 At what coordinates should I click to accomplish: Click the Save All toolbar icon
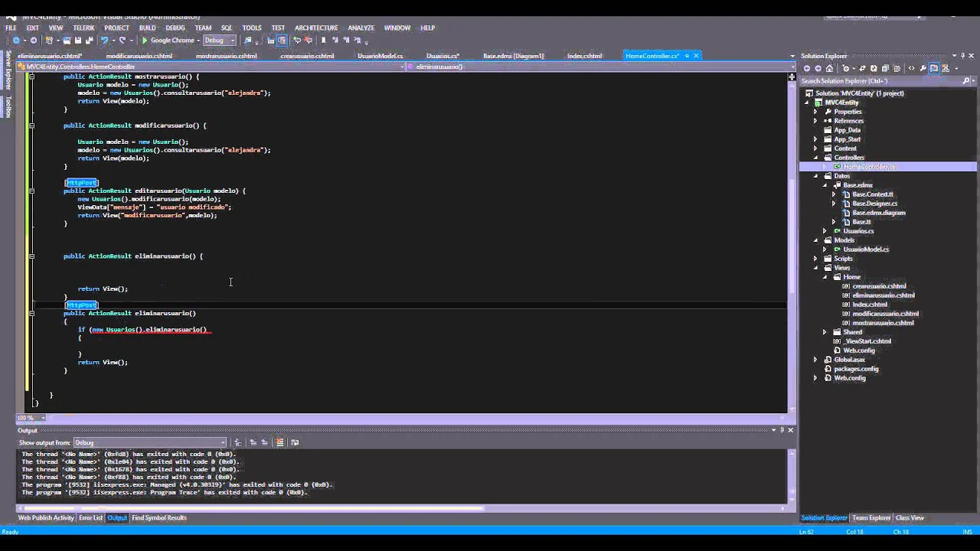coord(89,41)
